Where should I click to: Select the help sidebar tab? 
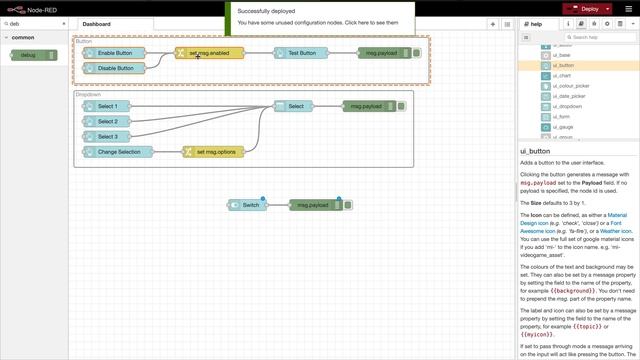(533, 24)
